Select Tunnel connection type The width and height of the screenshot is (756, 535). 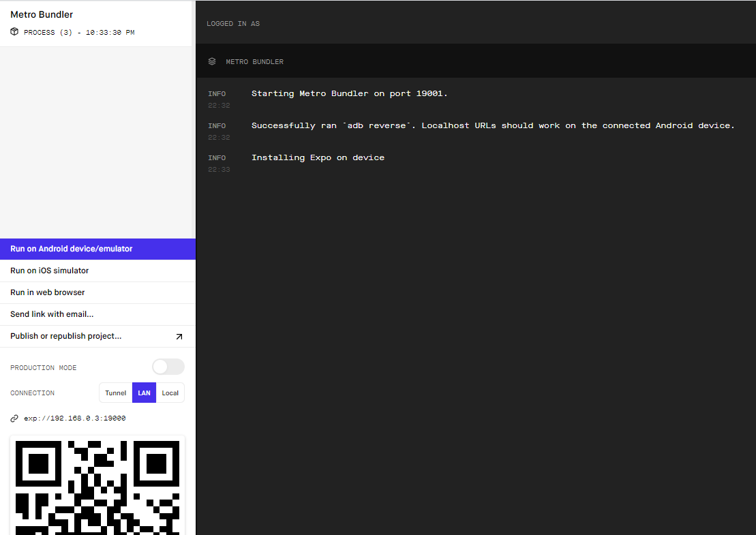116,393
